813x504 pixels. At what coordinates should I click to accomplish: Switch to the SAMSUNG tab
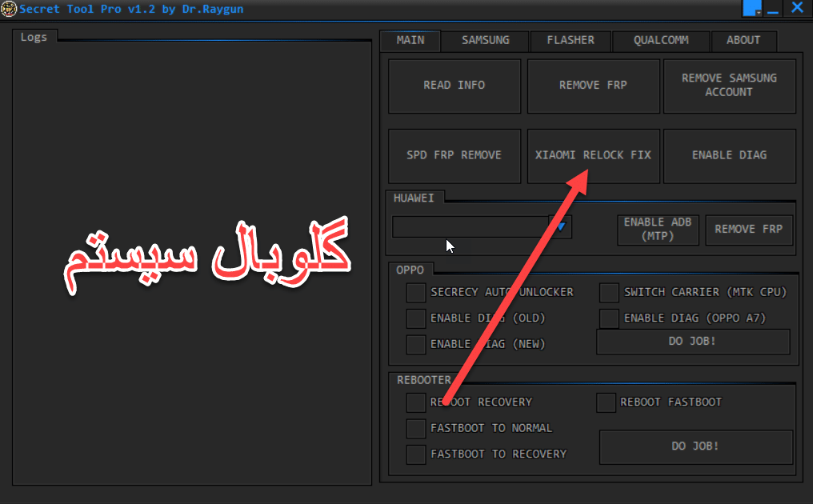click(485, 41)
